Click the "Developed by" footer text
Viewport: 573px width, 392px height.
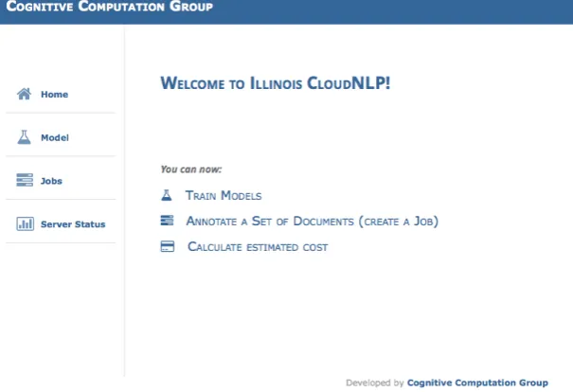tap(374, 383)
